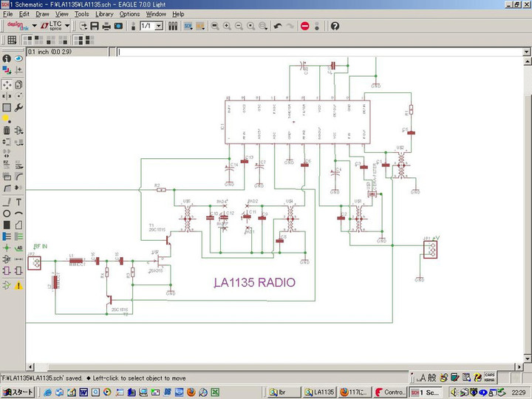The width and height of the screenshot is (532, 399).
Task: Expand the LTC Spice dropdown arrow
Action: coord(67,26)
